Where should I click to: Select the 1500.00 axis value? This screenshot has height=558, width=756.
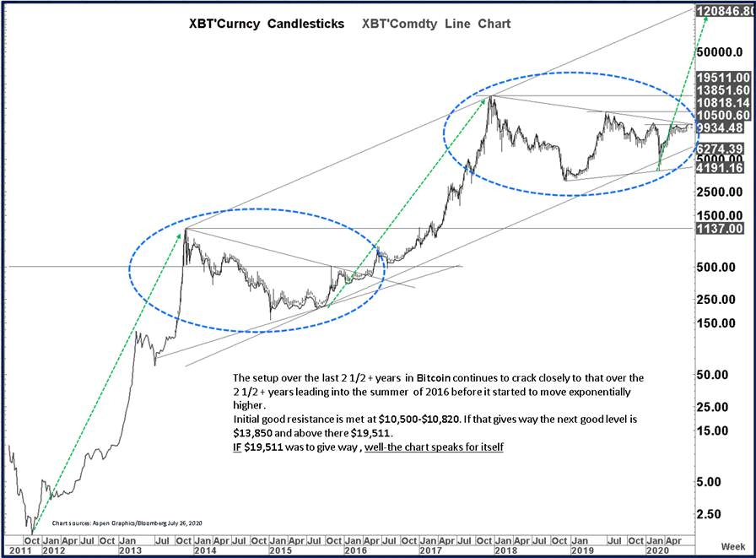pyautogui.click(x=720, y=215)
